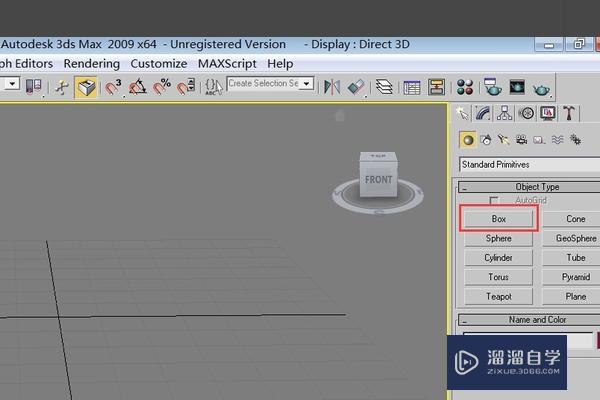Open the reference coordinate system dropdown arrow
600x400 pixels.
(13, 83)
